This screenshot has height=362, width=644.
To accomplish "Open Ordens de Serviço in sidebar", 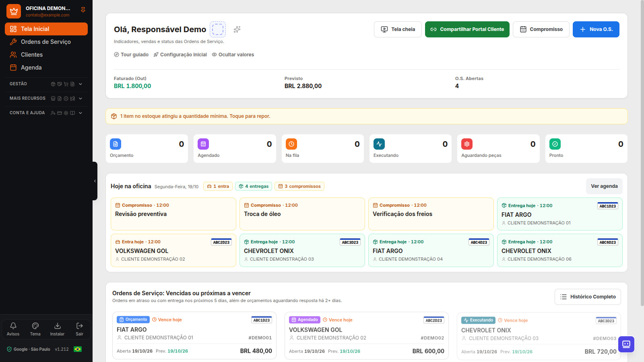I will 46,42.
